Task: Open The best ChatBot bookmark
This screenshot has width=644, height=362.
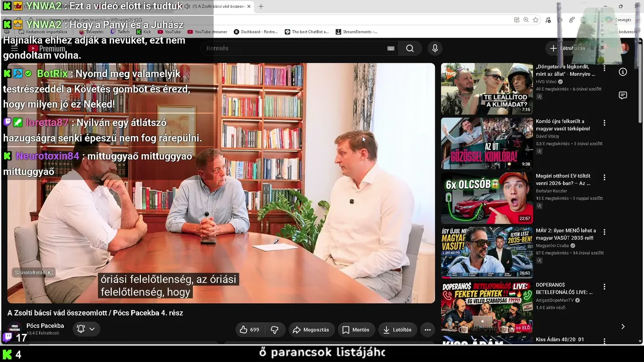Action: click(x=306, y=32)
